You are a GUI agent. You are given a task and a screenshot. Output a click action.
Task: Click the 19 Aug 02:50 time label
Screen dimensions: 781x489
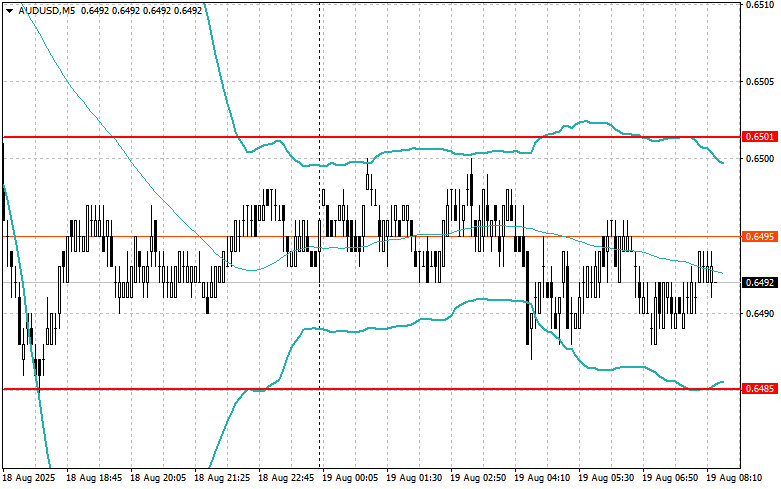[478, 478]
